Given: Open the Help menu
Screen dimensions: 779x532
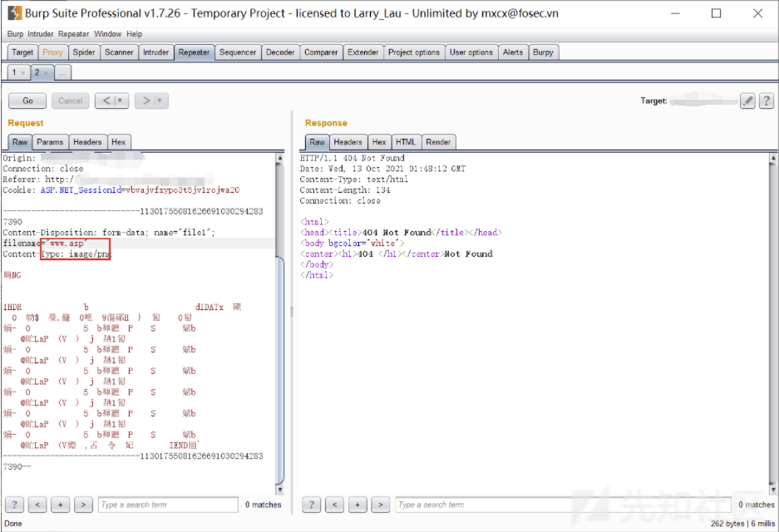Looking at the screenshot, I should tap(134, 34).
